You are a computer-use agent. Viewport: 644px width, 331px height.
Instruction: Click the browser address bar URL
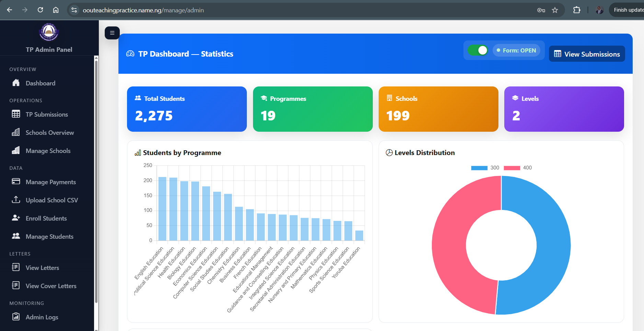click(x=143, y=10)
